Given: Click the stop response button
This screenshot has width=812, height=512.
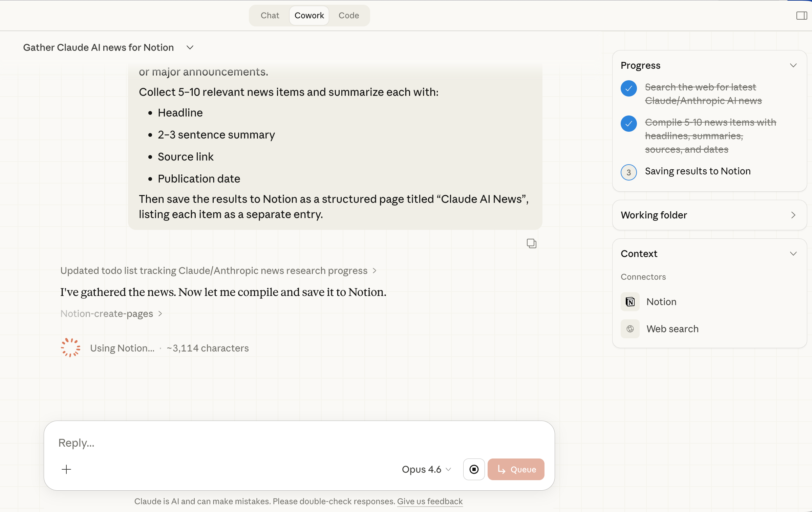Looking at the screenshot, I should pos(474,469).
